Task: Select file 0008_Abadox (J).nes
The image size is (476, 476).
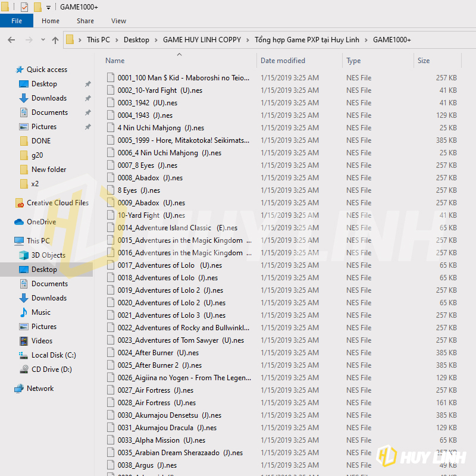Action: (x=151, y=177)
